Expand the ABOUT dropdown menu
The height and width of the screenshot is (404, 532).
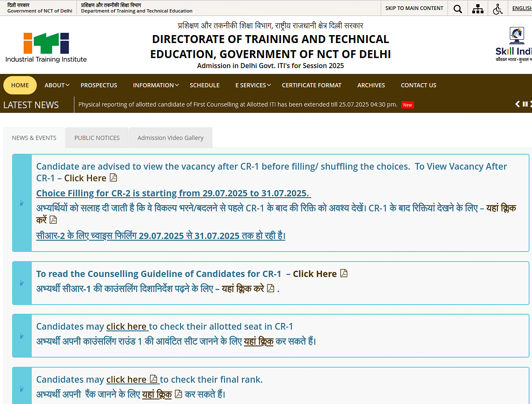point(57,85)
